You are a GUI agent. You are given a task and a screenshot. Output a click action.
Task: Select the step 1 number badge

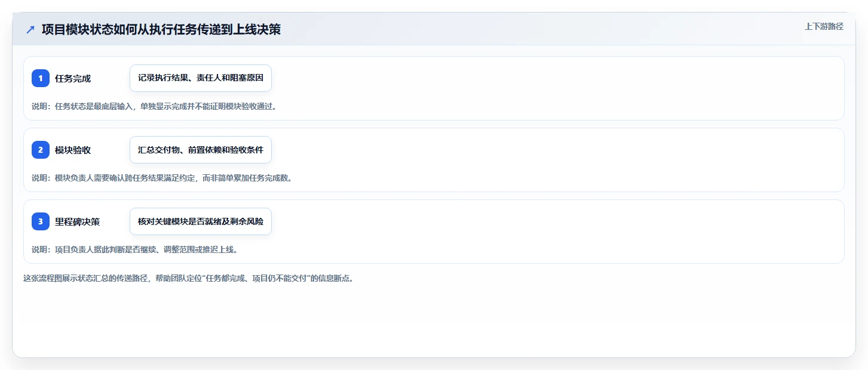point(41,78)
